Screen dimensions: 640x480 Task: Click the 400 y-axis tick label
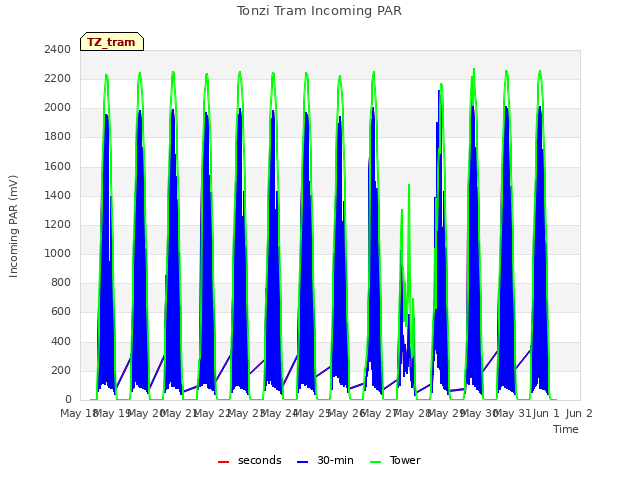coord(61,341)
